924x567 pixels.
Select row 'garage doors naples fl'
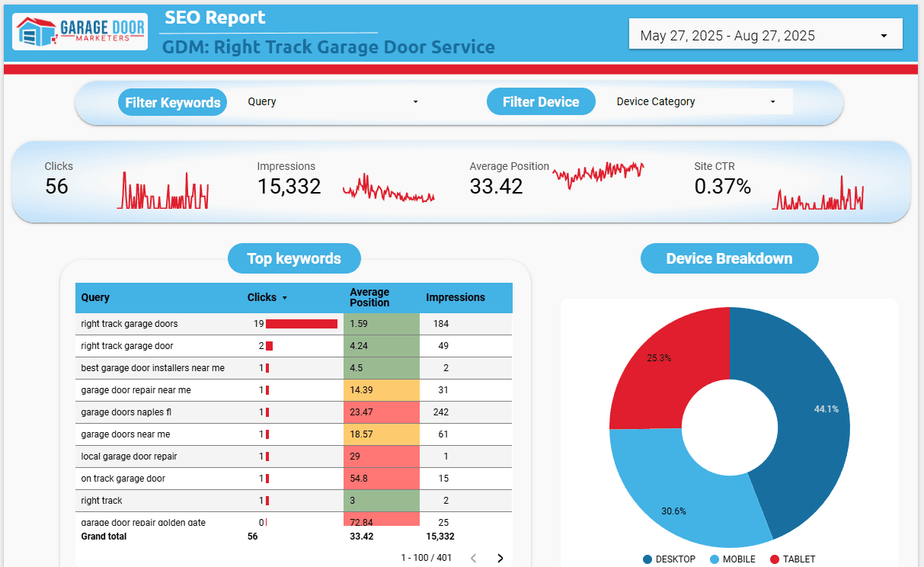pos(294,412)
